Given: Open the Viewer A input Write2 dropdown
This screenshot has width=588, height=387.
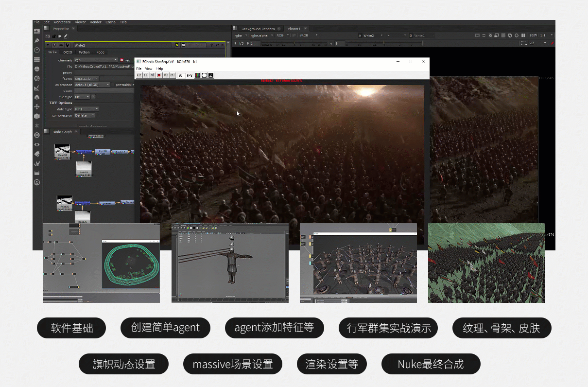Looking at the screenshot, I should 373,35.
